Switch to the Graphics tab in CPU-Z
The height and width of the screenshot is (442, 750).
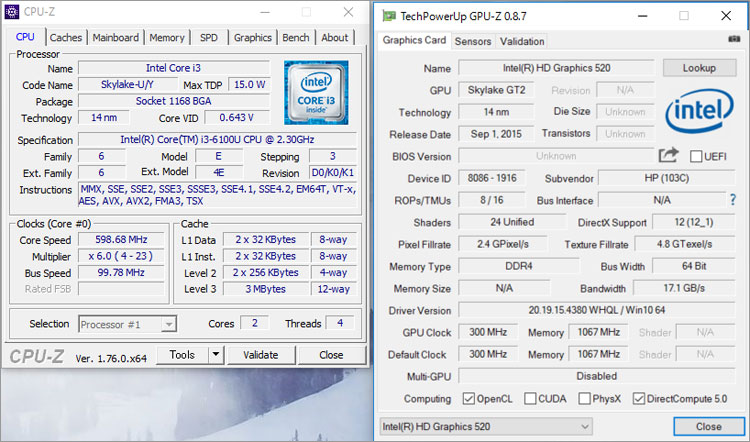pos(253,37)
